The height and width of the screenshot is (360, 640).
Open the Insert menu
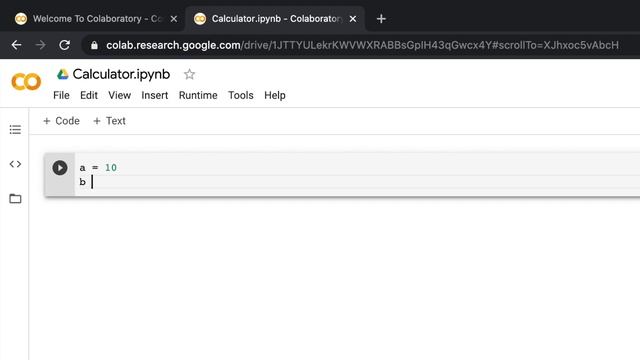pyautogui.click(x=155, y=95)
